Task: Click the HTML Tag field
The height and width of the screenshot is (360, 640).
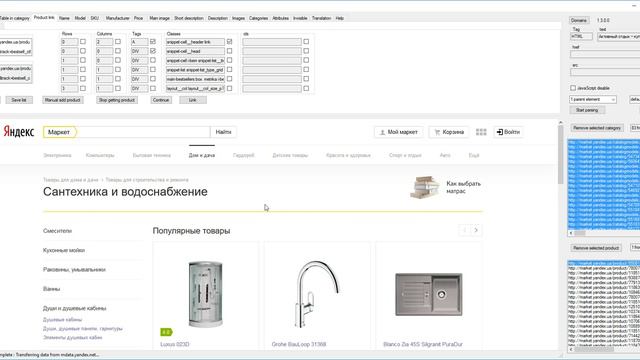Action: click(581, 36)
